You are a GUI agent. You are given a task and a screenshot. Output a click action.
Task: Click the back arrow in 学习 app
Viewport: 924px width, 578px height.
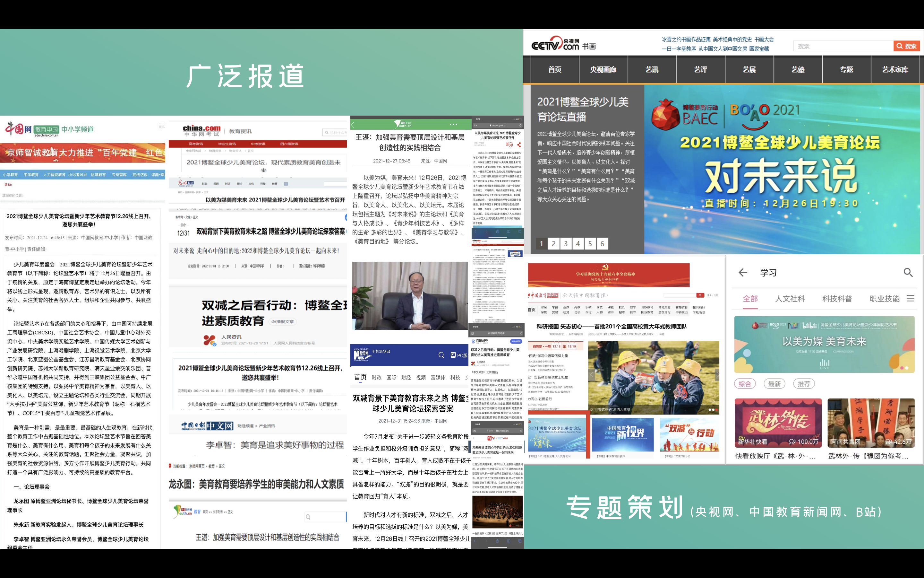pyautogui.click(x=743, y=273)
